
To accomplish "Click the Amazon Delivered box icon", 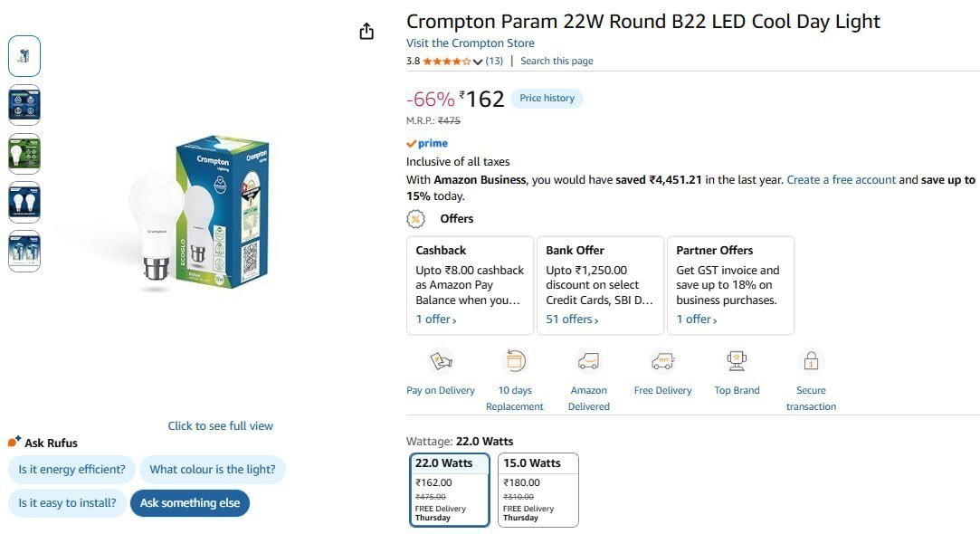I will [x=588, y=361].
